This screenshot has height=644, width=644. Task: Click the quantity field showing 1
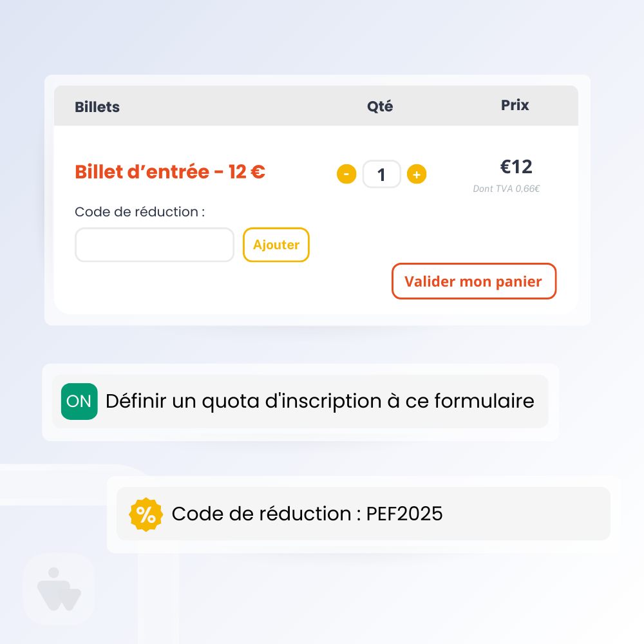(381, 174)
